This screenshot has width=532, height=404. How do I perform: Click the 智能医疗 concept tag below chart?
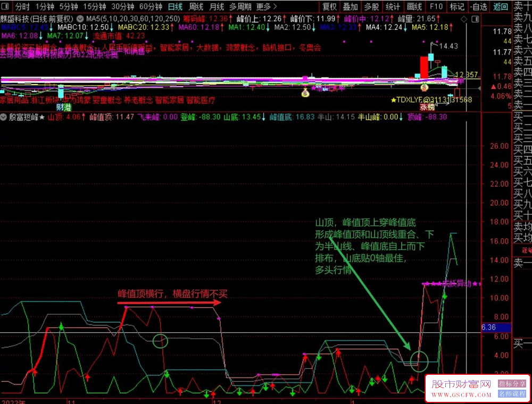click(201, 100)
